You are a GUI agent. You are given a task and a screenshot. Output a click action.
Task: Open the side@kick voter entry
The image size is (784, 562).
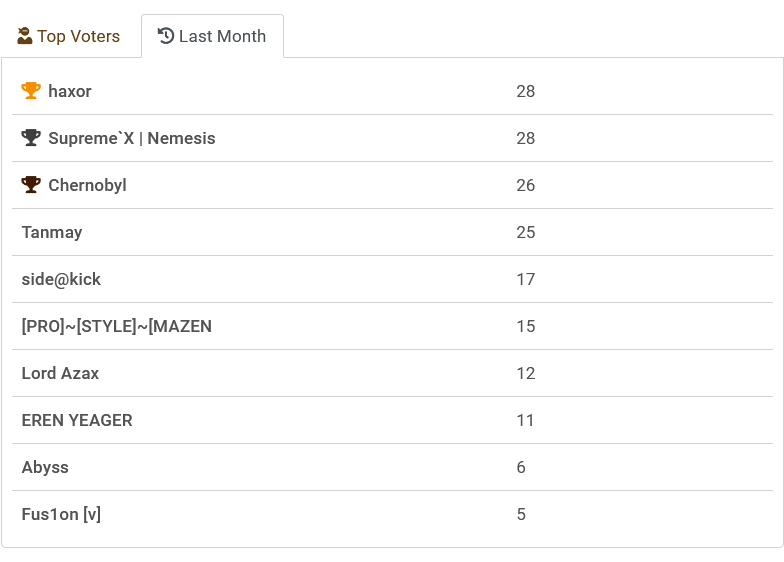[x=61, y=279]
